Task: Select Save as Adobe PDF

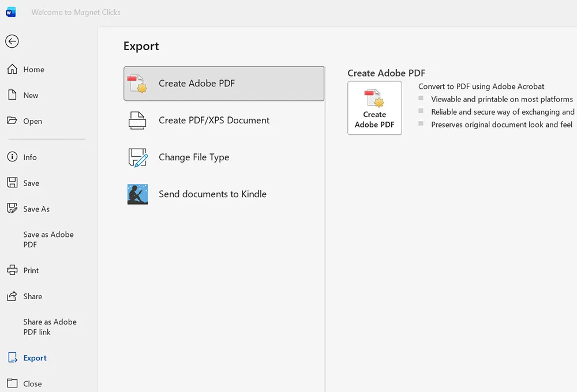Action: pos(48,239)
